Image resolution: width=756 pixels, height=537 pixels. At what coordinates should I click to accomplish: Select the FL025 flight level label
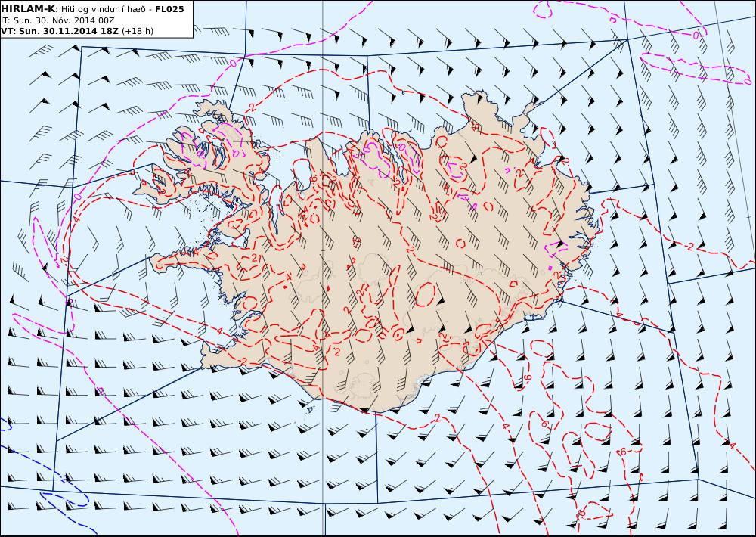(169, 9)
